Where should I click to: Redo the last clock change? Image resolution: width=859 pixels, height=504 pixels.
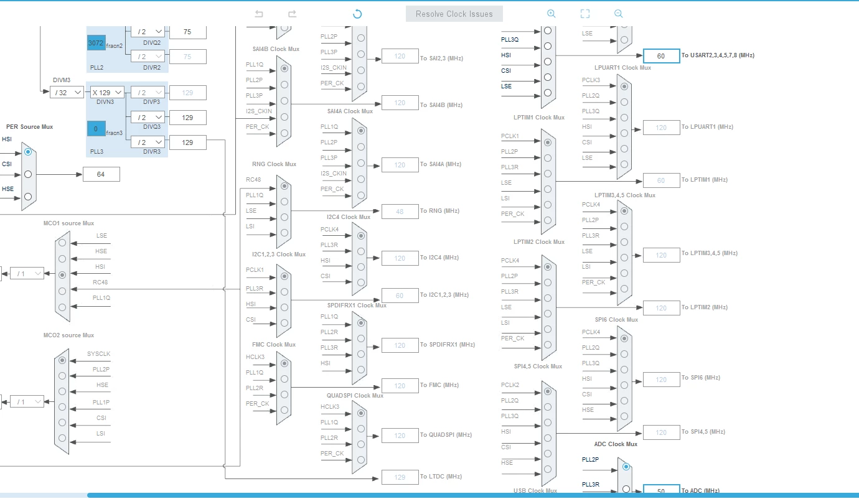[292, 14]
